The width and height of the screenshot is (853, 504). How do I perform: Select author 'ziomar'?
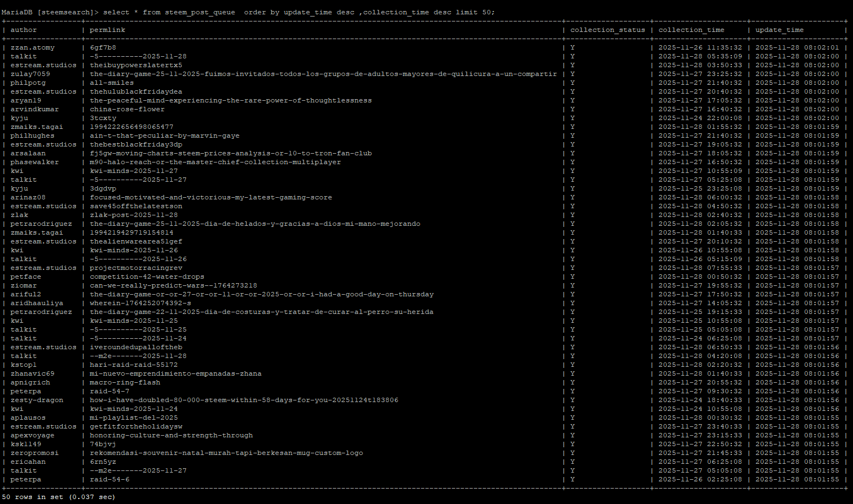pyautogui.click(x=24, y=285)
